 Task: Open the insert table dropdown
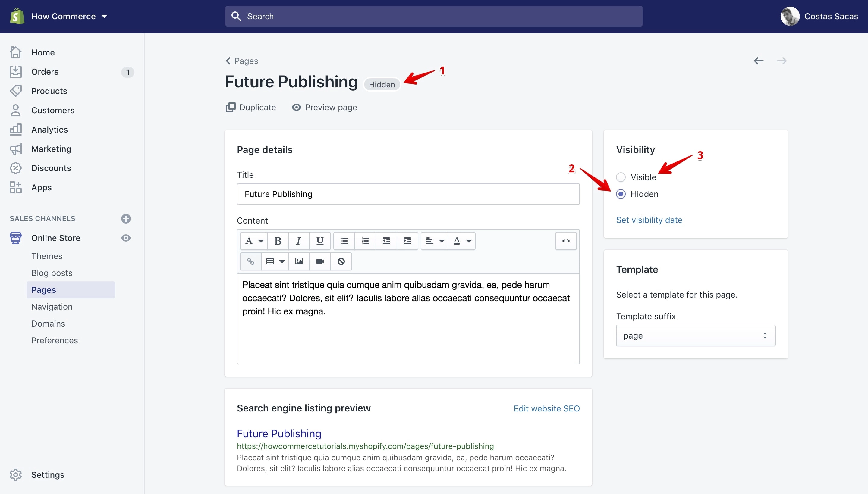coord(275,261)
